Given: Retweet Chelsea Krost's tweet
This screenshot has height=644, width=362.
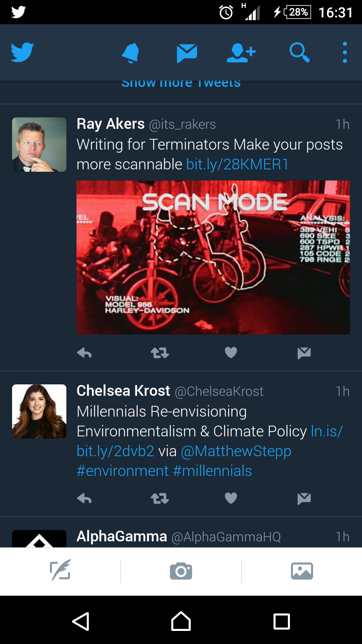Looking at the screenshot, I should coord(160,498).
